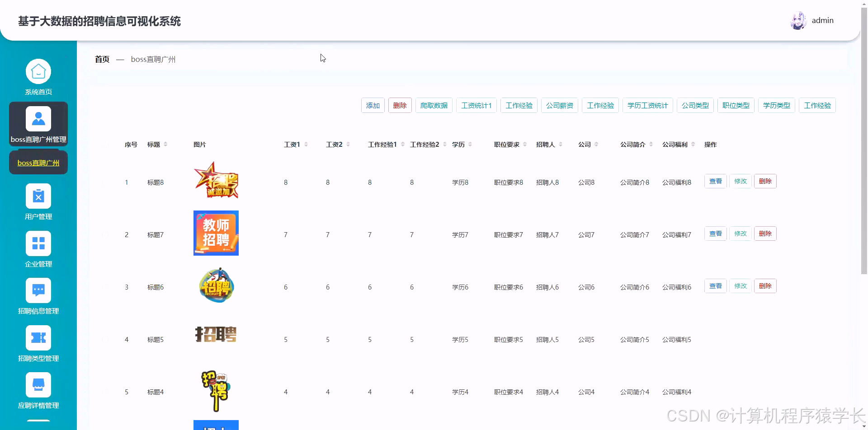Click the 爬取数据 button
This screenshot has width=868, height=430.
point(434,105)
